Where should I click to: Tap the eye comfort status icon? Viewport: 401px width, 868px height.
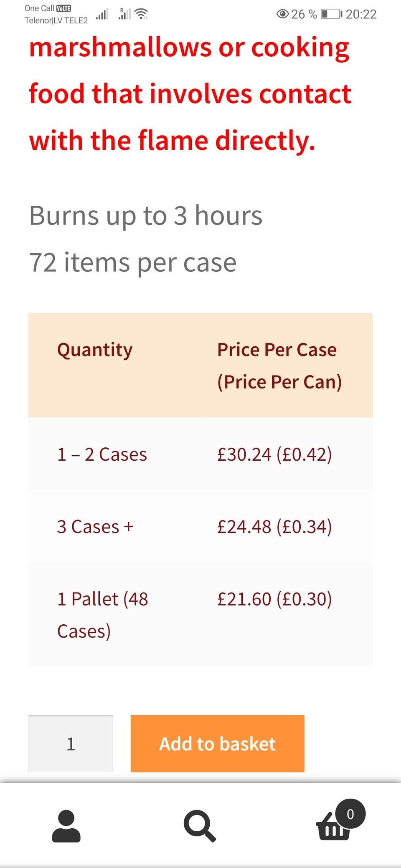pyautogui.click(x=282, y=14)
